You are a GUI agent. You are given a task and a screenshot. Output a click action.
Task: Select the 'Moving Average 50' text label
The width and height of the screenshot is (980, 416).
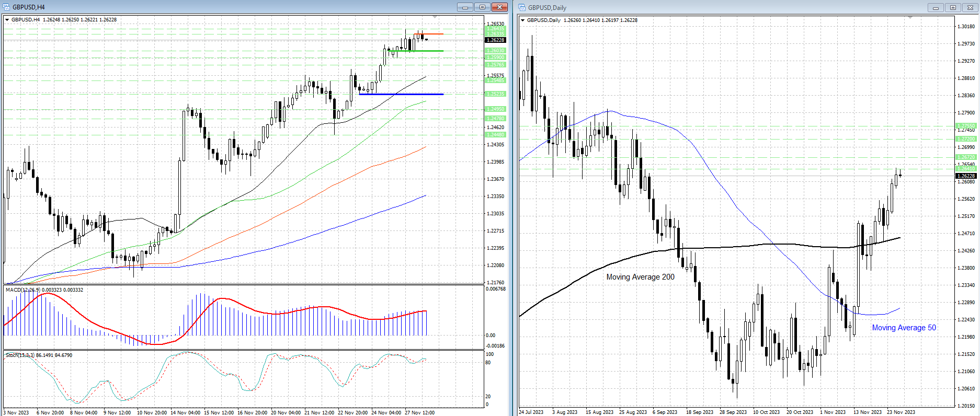pos(904,328)
